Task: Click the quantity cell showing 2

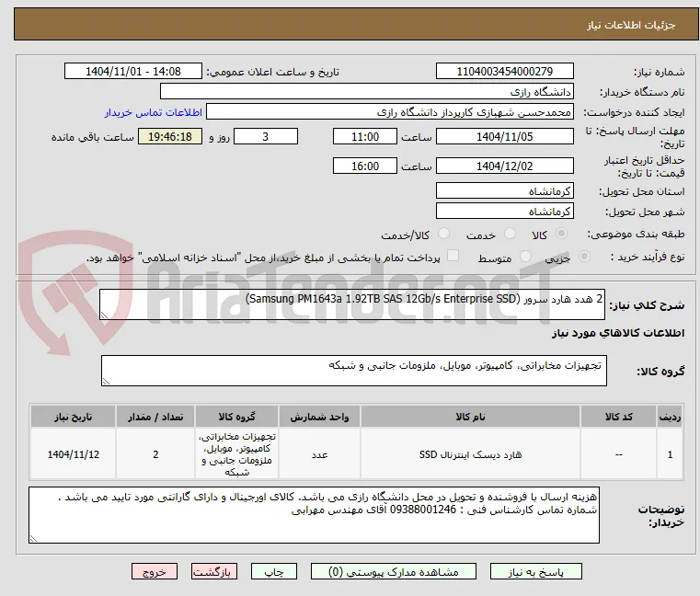Action: [155, 454]
